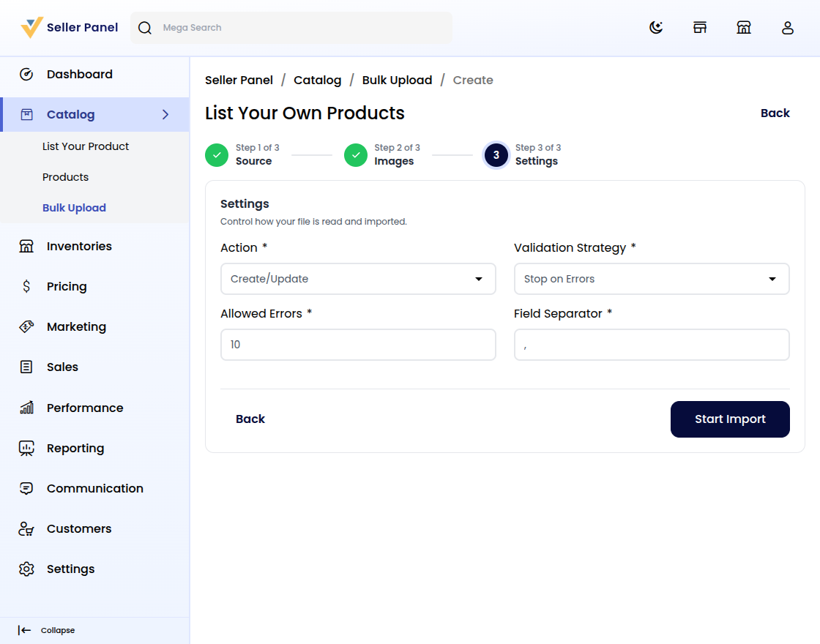
Task: Click the Start Import button
Action: (729, 419)
